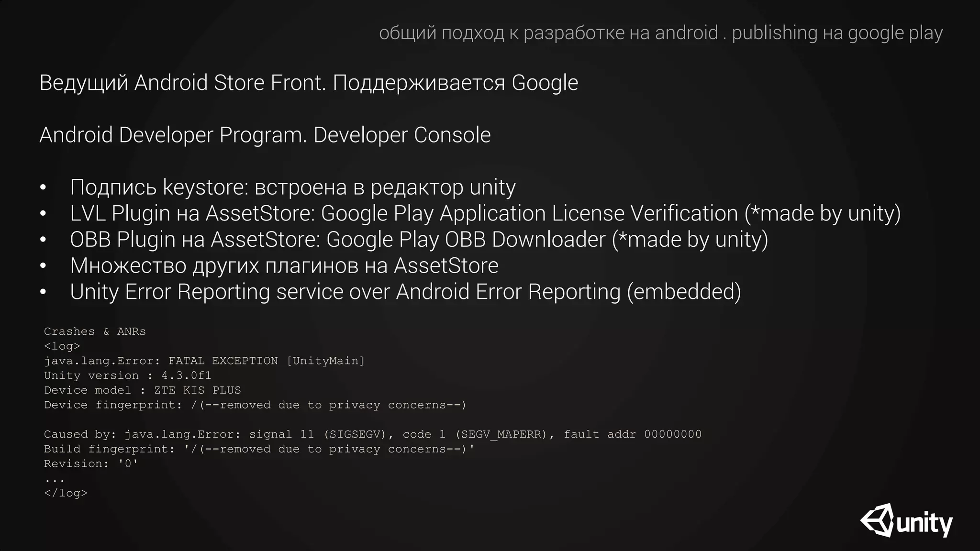The image size is (980, 551).
Task: Click the Unity logo in the corner
Action: coord(906,520)
